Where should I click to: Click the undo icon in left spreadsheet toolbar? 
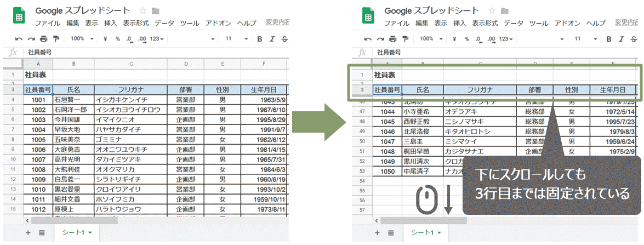coord(19,39)
